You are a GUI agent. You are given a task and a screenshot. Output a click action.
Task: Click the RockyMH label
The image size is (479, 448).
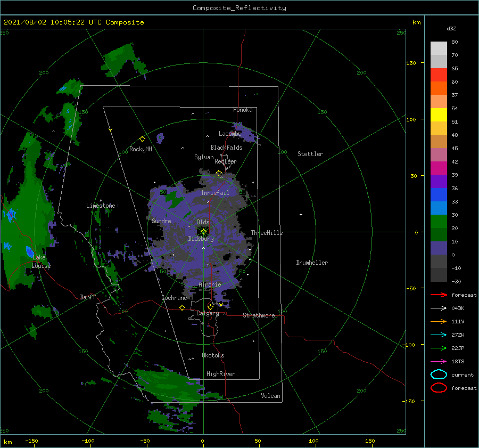141,149
